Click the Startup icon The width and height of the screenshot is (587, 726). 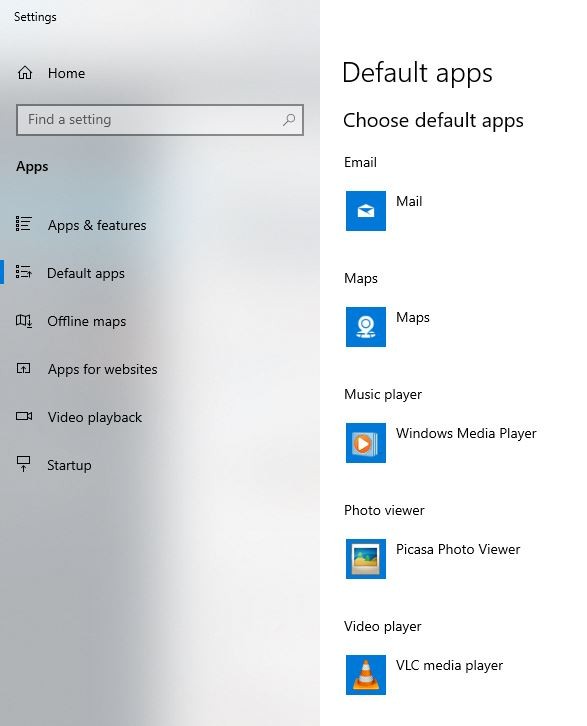click(24, 464)
